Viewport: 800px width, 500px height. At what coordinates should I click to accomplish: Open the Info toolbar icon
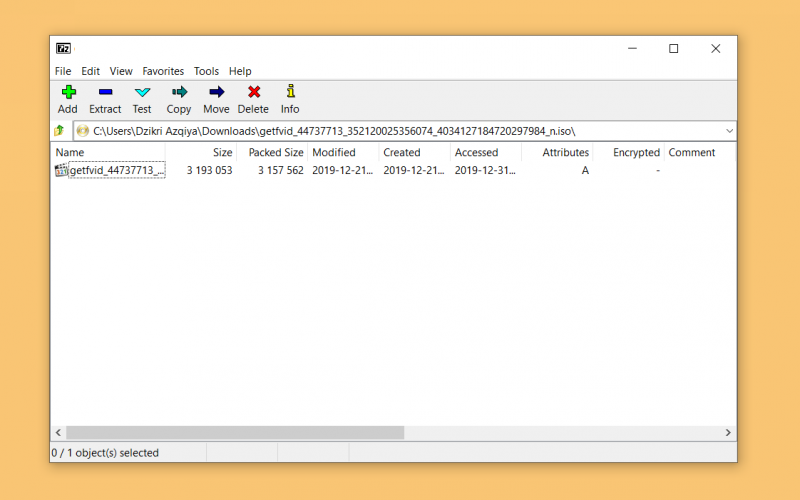click(290, 91)
